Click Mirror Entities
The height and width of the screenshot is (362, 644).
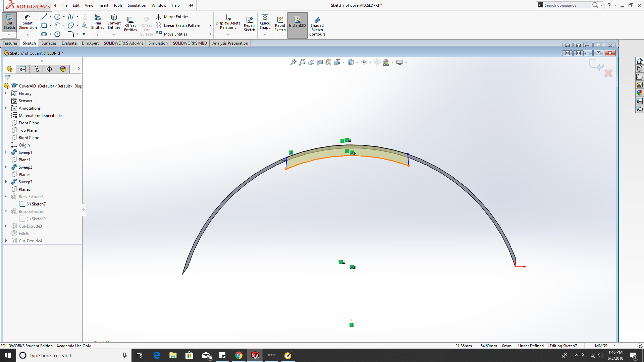click(172, 17)
